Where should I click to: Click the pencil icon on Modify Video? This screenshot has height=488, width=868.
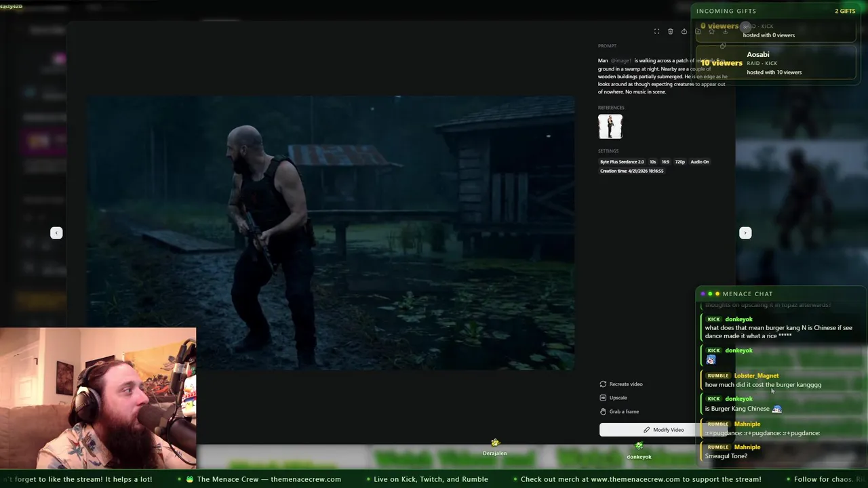tap(646, 430)
